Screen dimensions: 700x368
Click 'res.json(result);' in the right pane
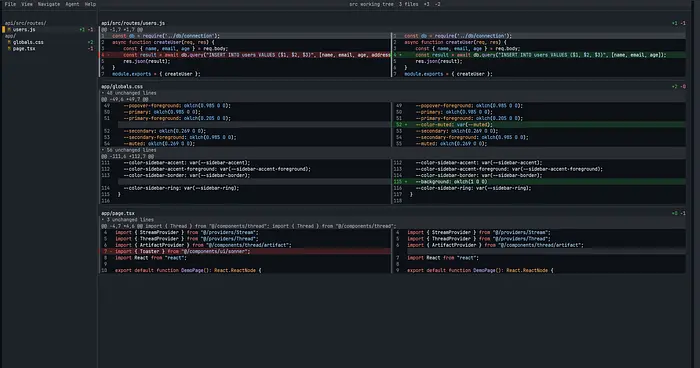coord(439,61)
